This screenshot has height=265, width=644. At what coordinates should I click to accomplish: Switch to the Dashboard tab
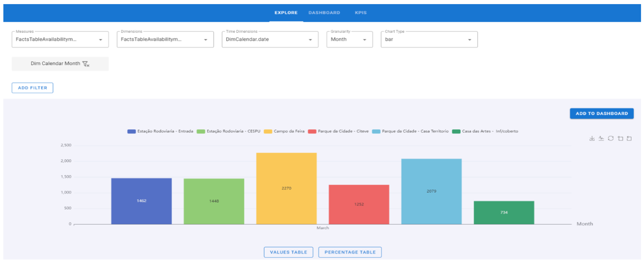[324, 13]
